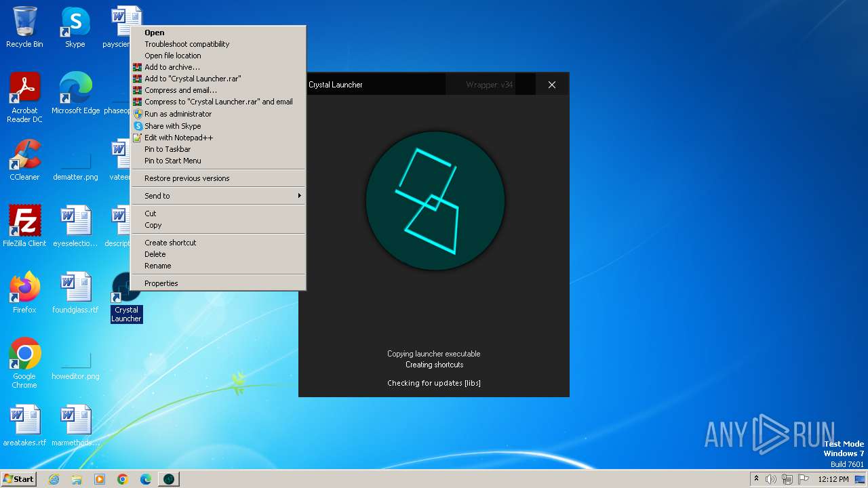This screenshot has width=868, height=488.
Task: Open Internet Explorer from the taskbar
Action: pyautogui.click(x=54, y=479)
